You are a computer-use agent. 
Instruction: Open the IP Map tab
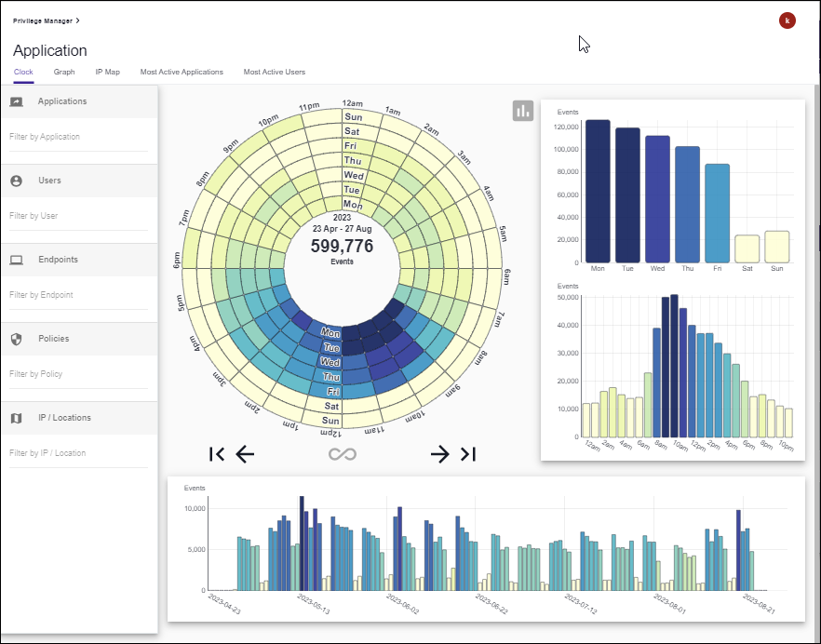coord(107,72)
